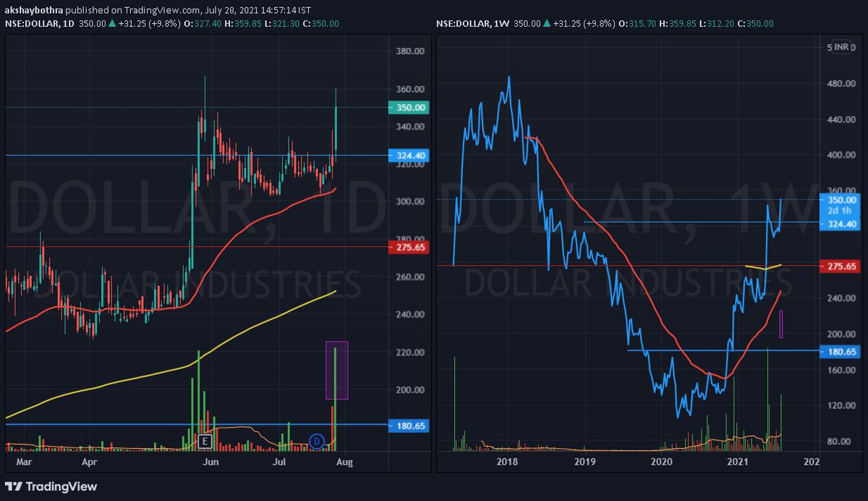Click the 480.00 price axis value on the weekly chart
The image size is (868, 501).
point(842,83)
